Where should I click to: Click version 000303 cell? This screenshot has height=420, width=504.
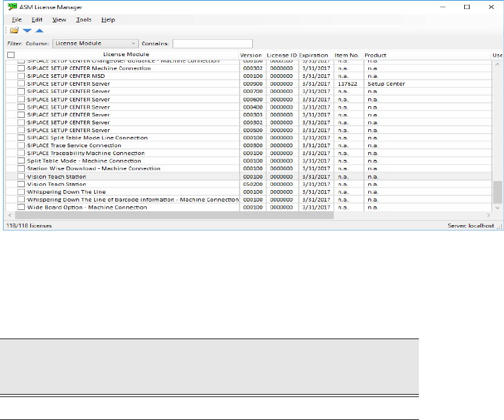tap(253, 115)
